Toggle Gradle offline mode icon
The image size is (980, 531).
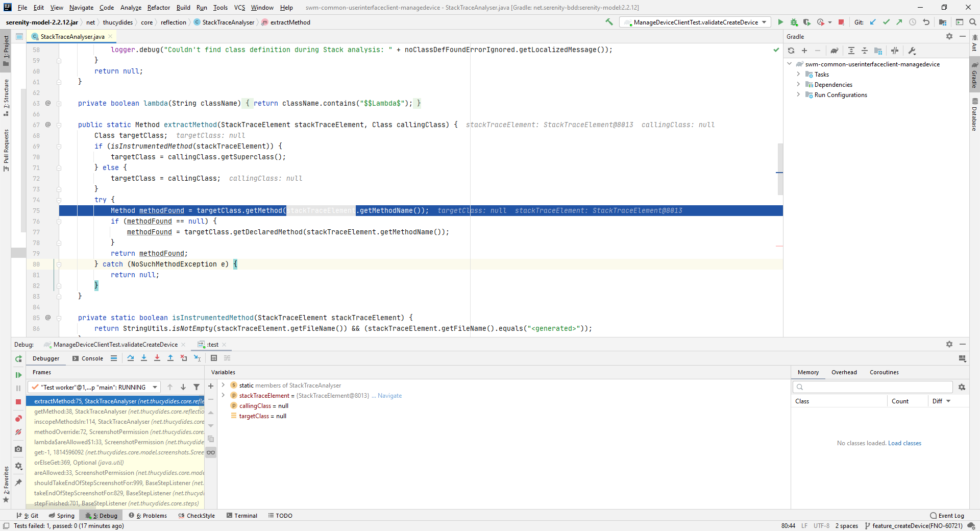point(895,51)
